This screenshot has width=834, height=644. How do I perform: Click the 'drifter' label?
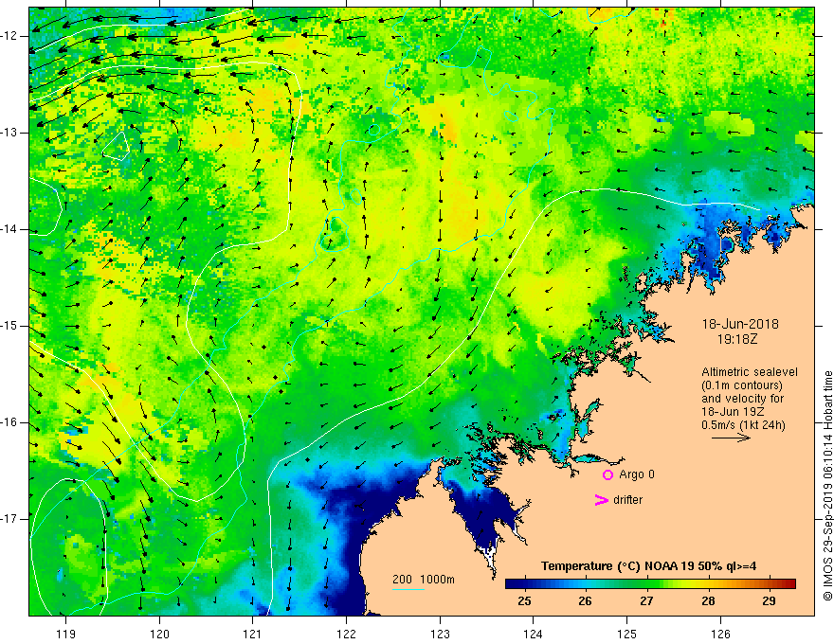point(627,500)
